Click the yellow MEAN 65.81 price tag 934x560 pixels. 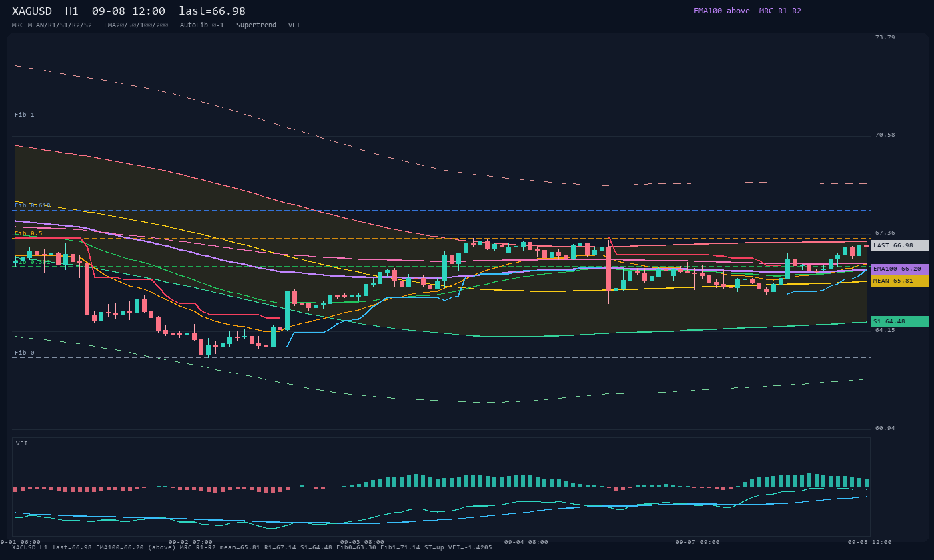pyautogui.click(x=900, y=281)
